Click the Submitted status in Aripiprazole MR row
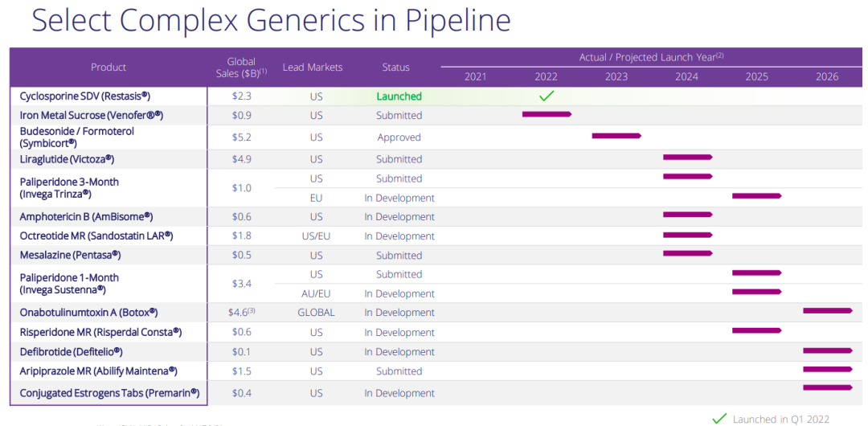The width and height of the screenshot is (868, 426). point(399,371)
